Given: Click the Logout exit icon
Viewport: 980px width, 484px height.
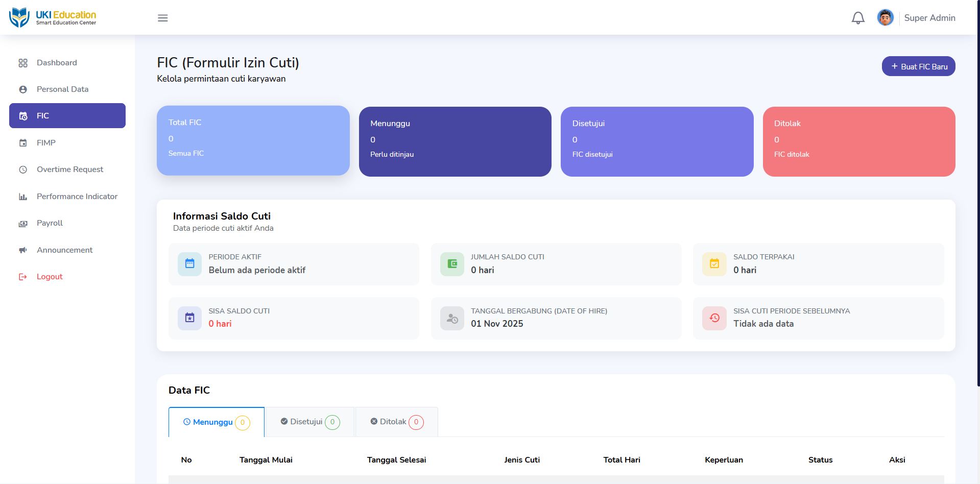Looking at the screenshot, I should [23, 277].
